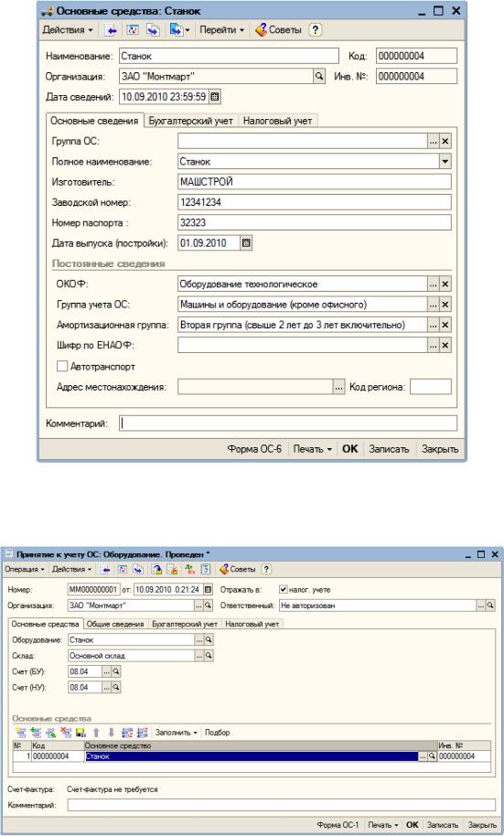Open selection button of Шифр по ЕНАОФ
Image resolution: width=504 pixels, height=836 pixels.
[433, 346]
